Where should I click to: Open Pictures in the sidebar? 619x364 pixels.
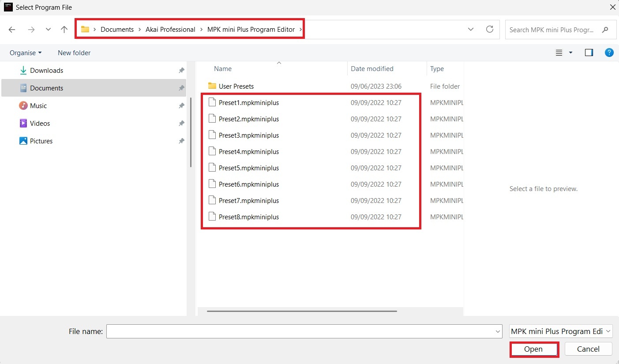click(41, 141)
